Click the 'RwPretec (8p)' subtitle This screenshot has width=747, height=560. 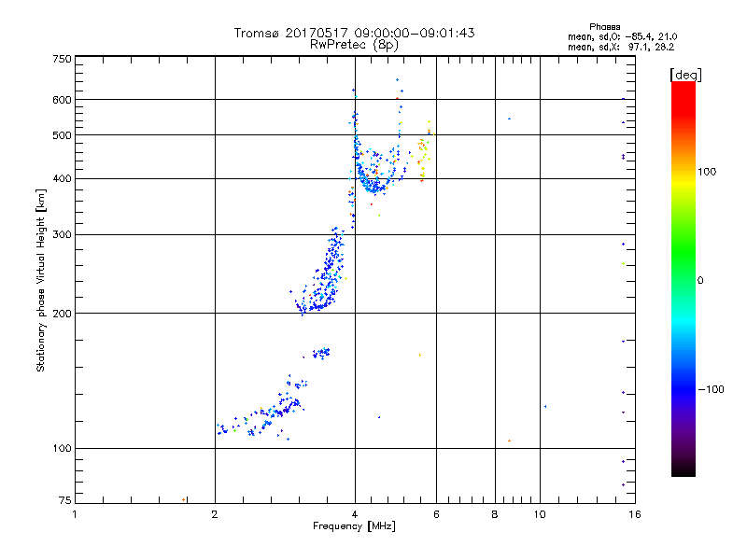pyautogui.click(x=354, y=45)
